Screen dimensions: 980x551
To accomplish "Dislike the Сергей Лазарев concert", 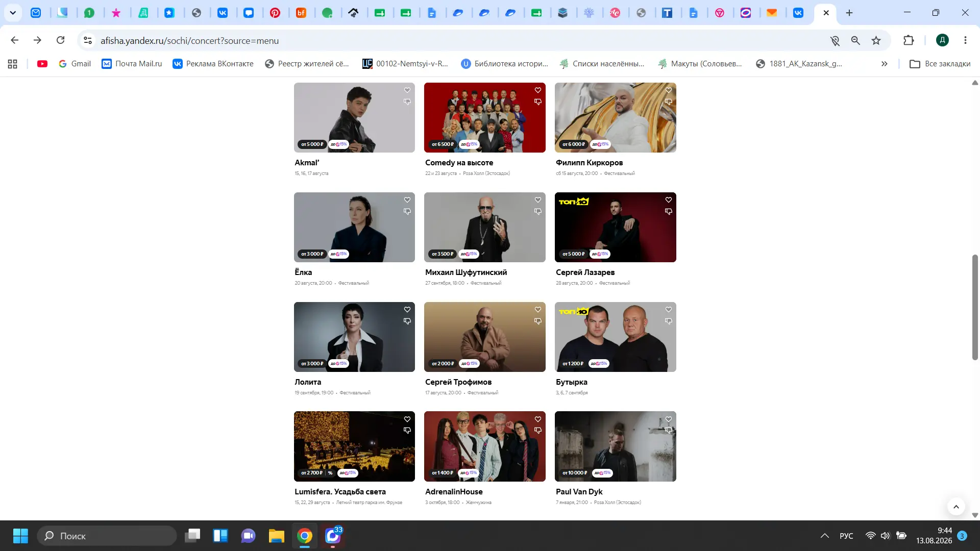I will (x=669, y=211).
